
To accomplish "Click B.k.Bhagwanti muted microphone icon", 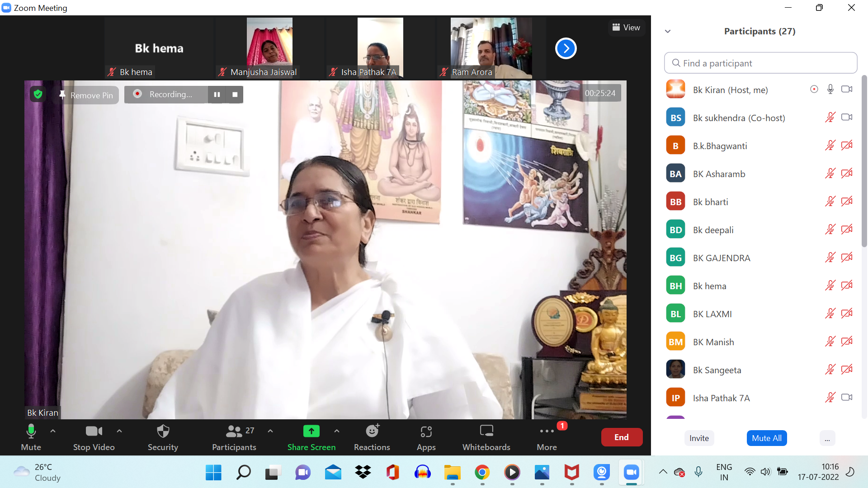I will tap(830, 145).
